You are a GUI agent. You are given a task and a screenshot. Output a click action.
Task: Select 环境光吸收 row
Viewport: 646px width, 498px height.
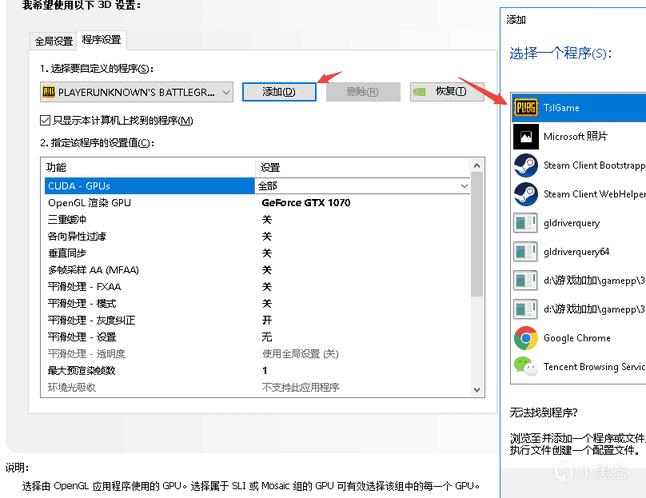pyautogui.click(x=257, y=387)
